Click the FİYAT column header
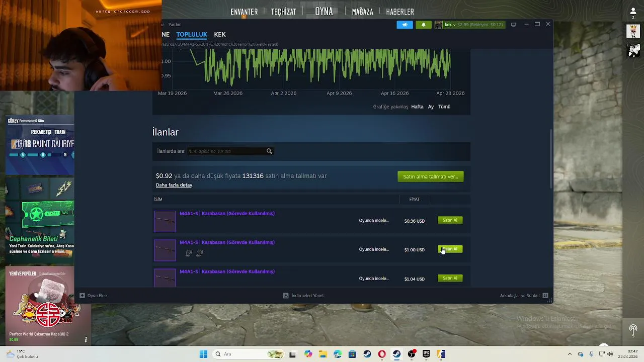This screenshot has height=362, width=644. (414, 200)
